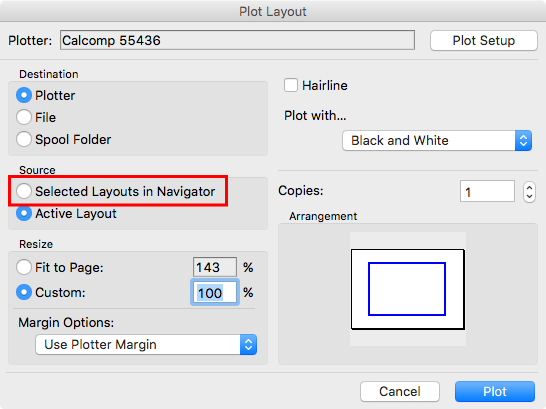Click the Plotter name field Calcomp 55436
Image resolution: width=546 pixels, height=409 pixels.
pyautogui.click(x=237, y=40)
